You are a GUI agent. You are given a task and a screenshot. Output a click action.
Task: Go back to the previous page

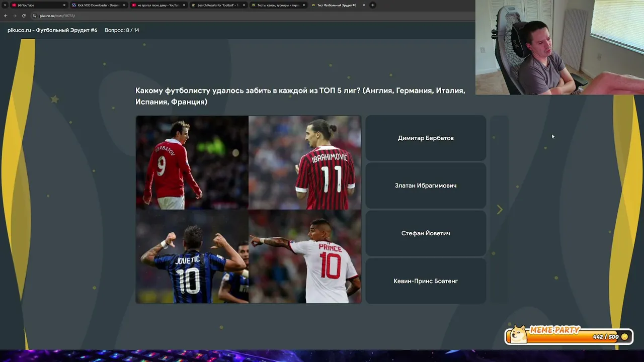(x=6, y=16)
